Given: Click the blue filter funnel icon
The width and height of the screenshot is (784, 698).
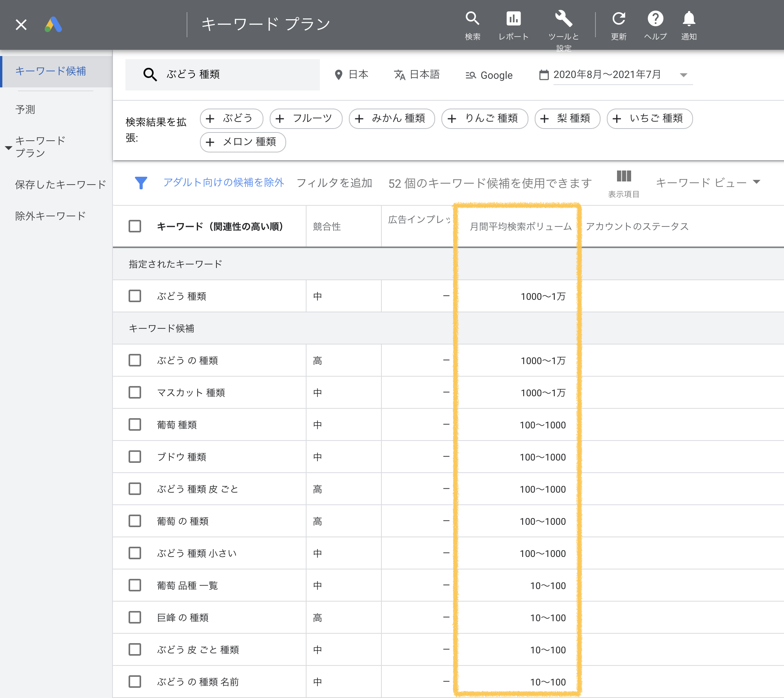Looking at the screenshot, I should click(x=141, y=183).
